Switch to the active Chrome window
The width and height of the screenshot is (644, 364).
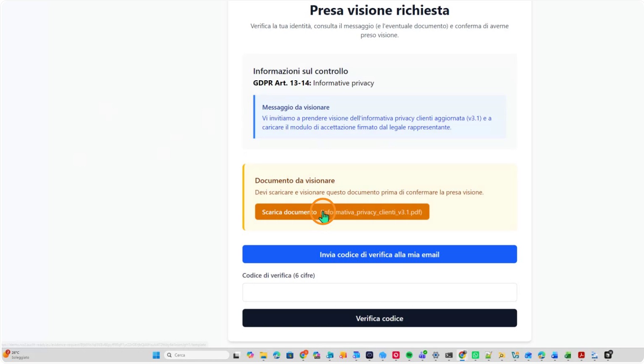462,355
